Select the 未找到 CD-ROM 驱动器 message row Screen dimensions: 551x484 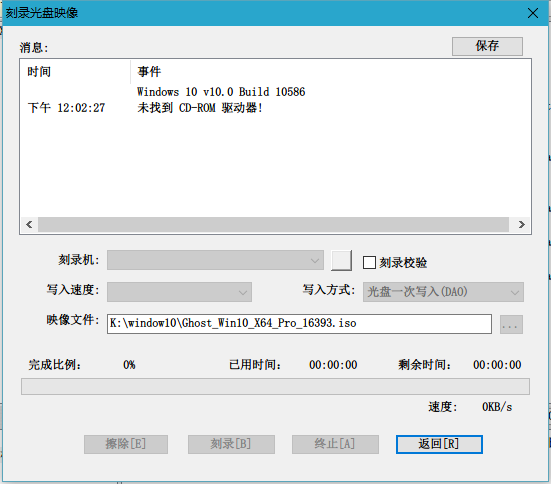[x=275, y=108]
